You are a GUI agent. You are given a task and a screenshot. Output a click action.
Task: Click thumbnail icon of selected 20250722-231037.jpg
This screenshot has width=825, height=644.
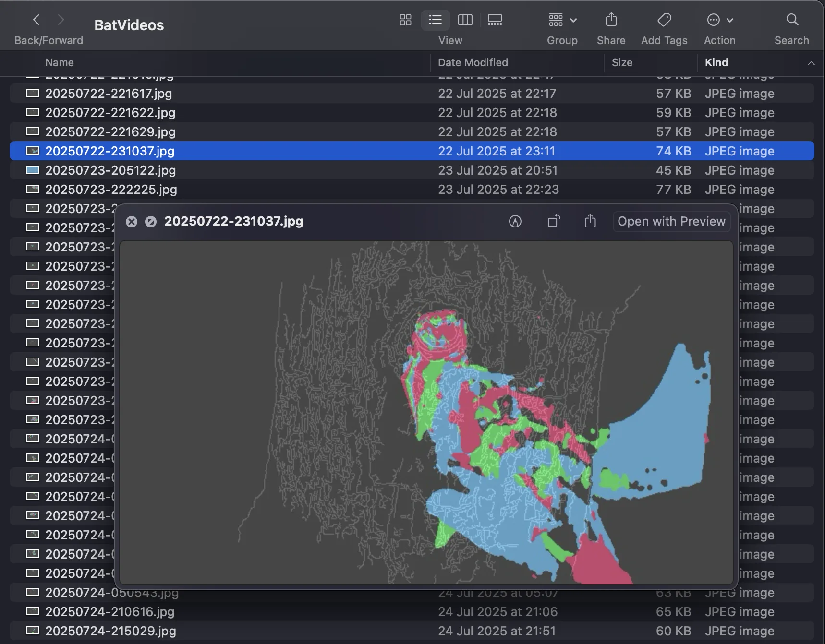point(33,151)
